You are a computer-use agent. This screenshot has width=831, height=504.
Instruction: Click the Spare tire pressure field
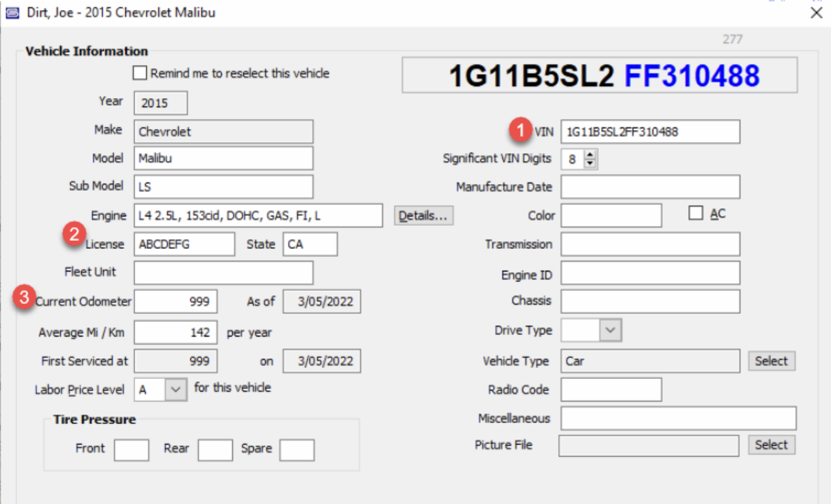tap(297, 450)
